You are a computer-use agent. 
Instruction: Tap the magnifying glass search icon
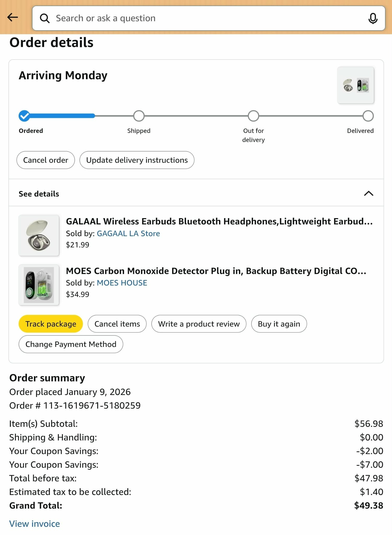(45, 19)
